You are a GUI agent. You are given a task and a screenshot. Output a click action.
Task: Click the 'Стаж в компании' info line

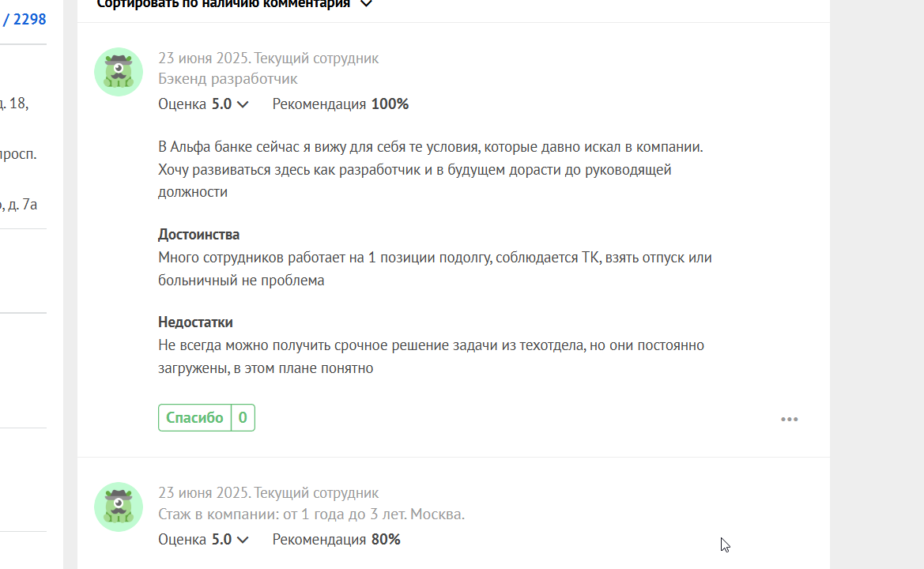point(311,514)
